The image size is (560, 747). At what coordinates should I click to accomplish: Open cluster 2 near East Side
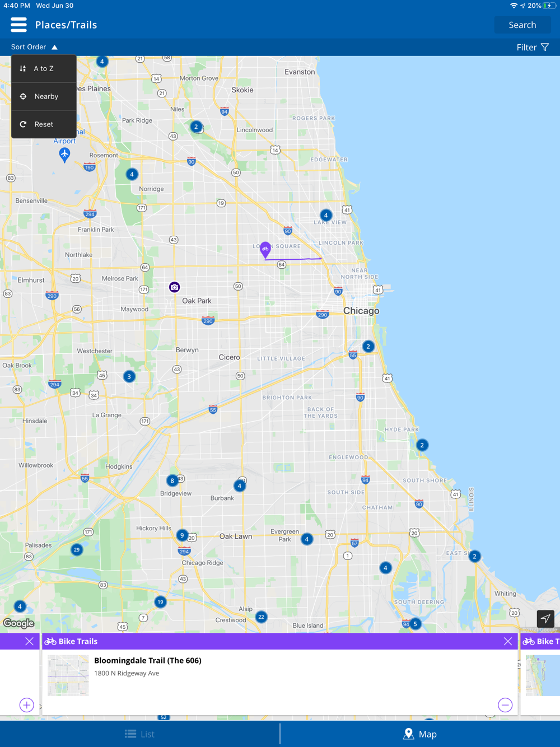pyautogui.click(x=475, y=556)
